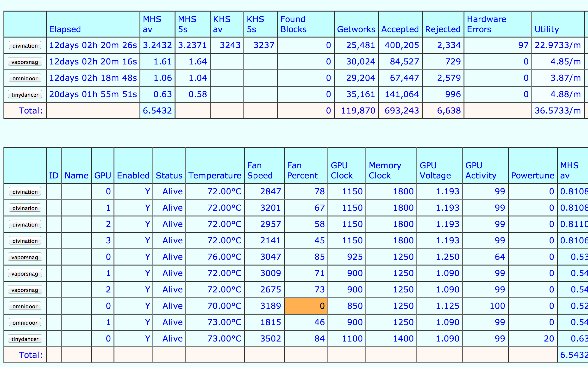Click the GPU activity value 100
Image resolution: width=588 pixels, height=367 pixels.
click(x=497, y=306)
